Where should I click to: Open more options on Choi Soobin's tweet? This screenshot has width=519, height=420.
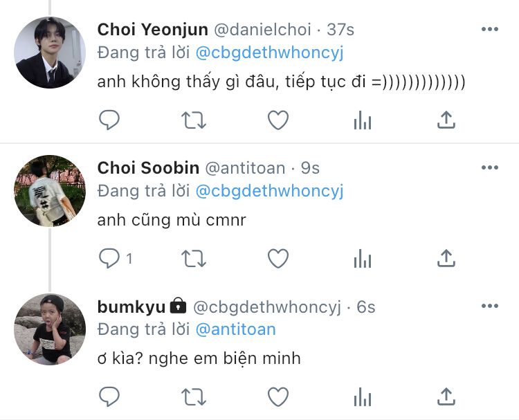pos(490,167)
